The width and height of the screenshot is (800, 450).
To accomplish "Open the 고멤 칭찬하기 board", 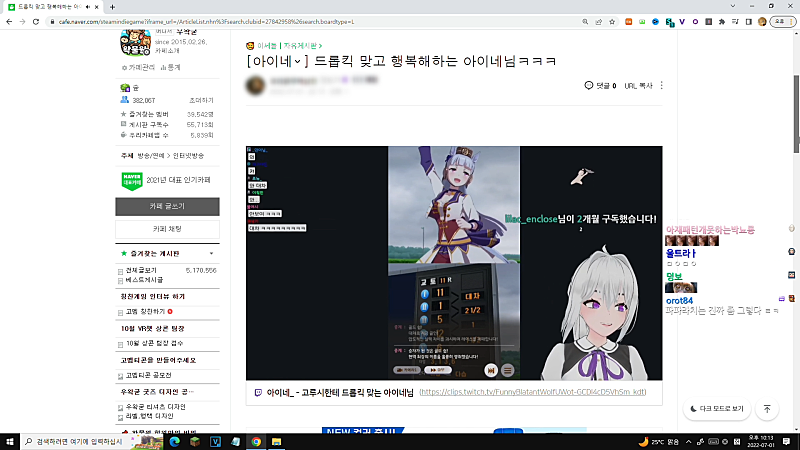I will tap(145, 312).
